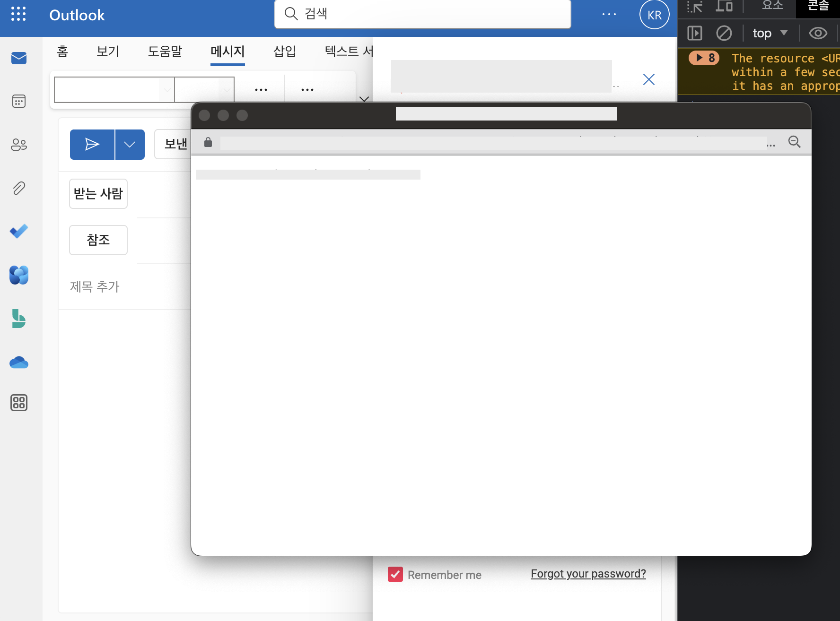Image resolution: width=840 pixels, height=621 pixels.
Task: Switch to the 홈 tab
Action: coord(62,51)
